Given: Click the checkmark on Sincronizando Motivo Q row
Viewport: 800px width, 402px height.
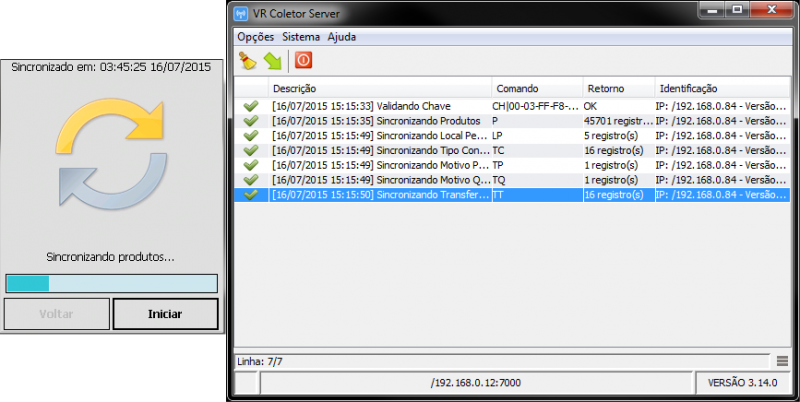Looking at the screenshot, I should tap(251, 180).
